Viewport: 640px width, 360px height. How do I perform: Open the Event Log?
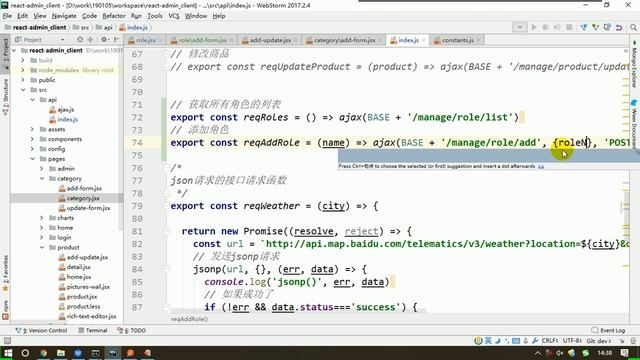608,330
